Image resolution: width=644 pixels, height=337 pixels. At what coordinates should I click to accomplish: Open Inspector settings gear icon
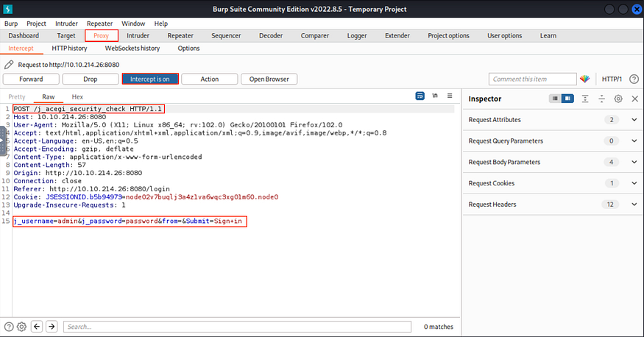tap(618, 99)
